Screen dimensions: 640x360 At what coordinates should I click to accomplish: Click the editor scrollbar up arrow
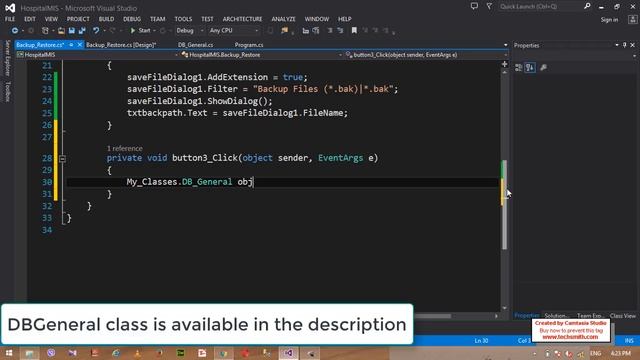505,73
